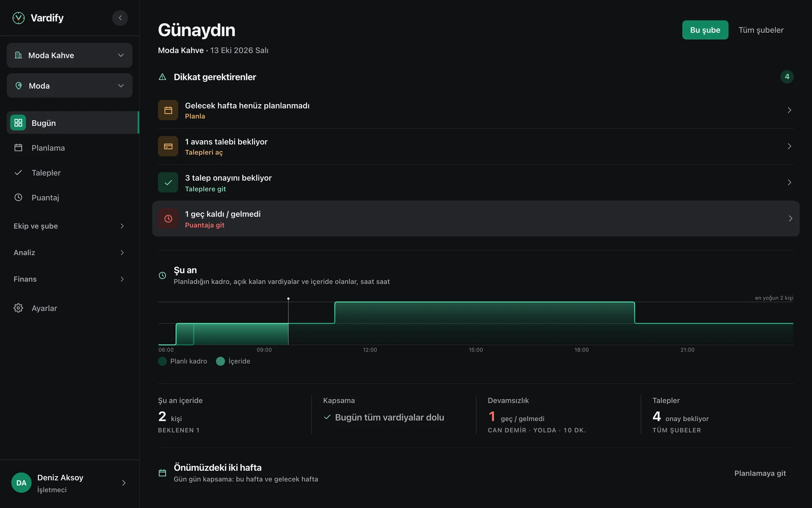812x508 pixels.
Task: Open the Puantaj menu item
Action: click(69, 197)
